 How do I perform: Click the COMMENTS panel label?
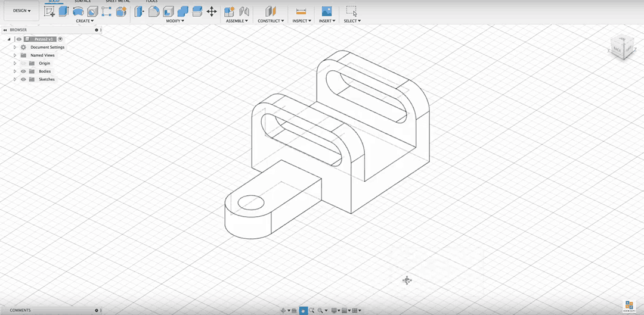(20, 310)
